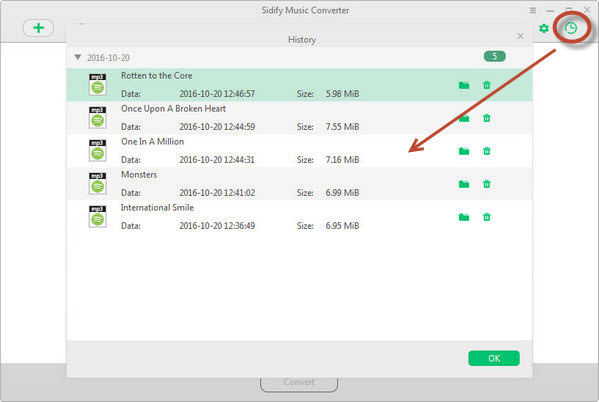
Task: Open folder for One In A Million
Action: (x=464, y=151)
